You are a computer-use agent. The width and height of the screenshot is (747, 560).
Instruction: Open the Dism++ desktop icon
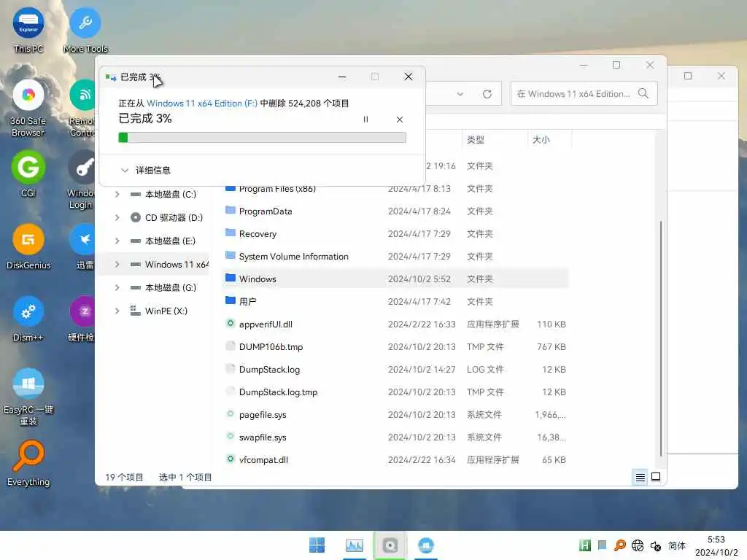click(x=28, y=319)
